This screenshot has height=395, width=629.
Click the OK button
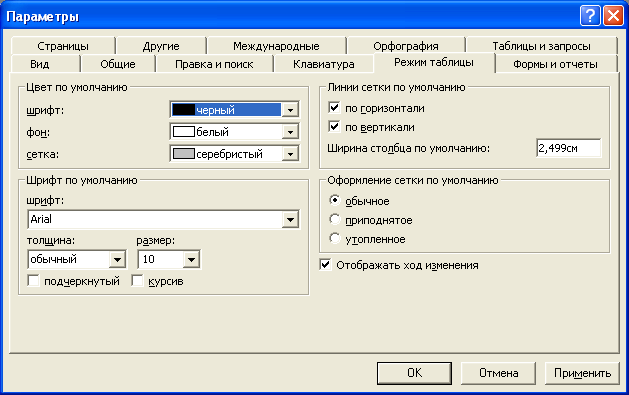[x=414, y=373]
